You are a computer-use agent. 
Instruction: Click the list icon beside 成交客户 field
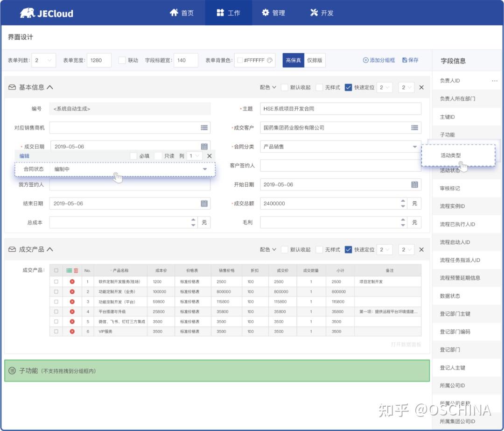click(x=414, y=127)
